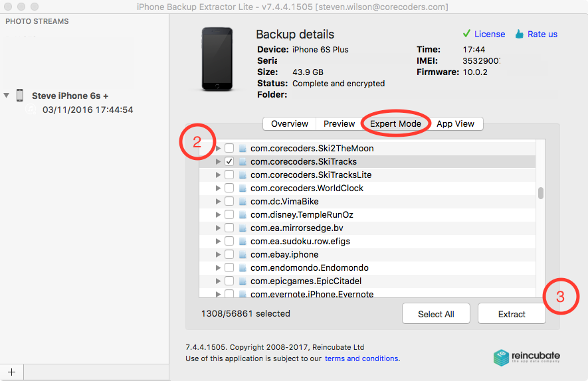This screenshot has width=588, height=381.
Task: Open the terms and conditions link
Action: click(x=361, y=358)
